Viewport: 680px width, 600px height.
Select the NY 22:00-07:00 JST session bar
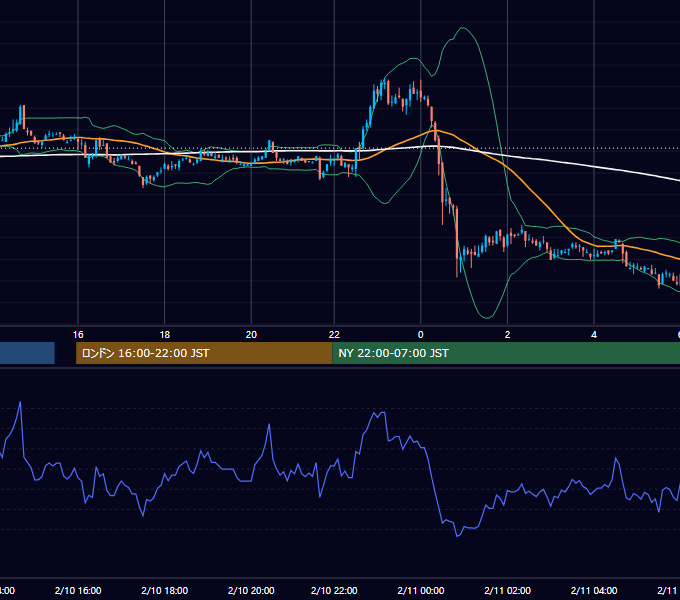(506, 353)
